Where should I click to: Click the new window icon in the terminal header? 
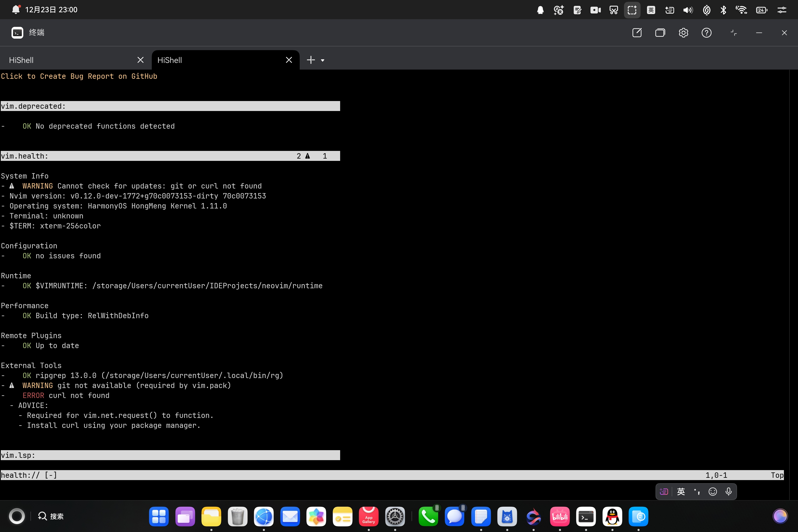click(x=637, y=32)
